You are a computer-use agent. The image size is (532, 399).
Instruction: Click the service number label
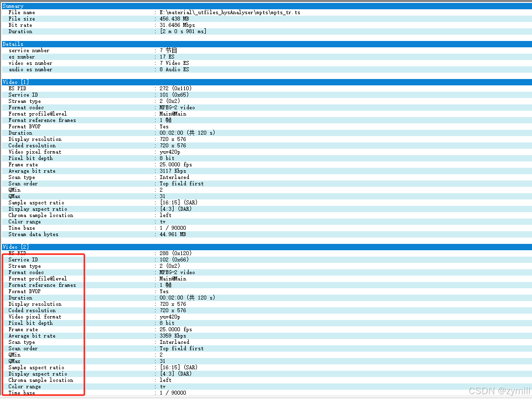(x=29, y=51)
